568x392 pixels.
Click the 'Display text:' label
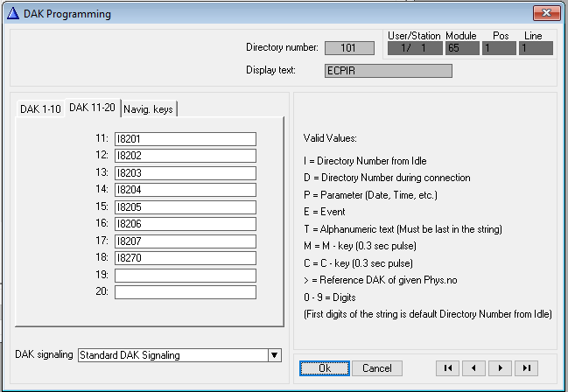[270, 70]
